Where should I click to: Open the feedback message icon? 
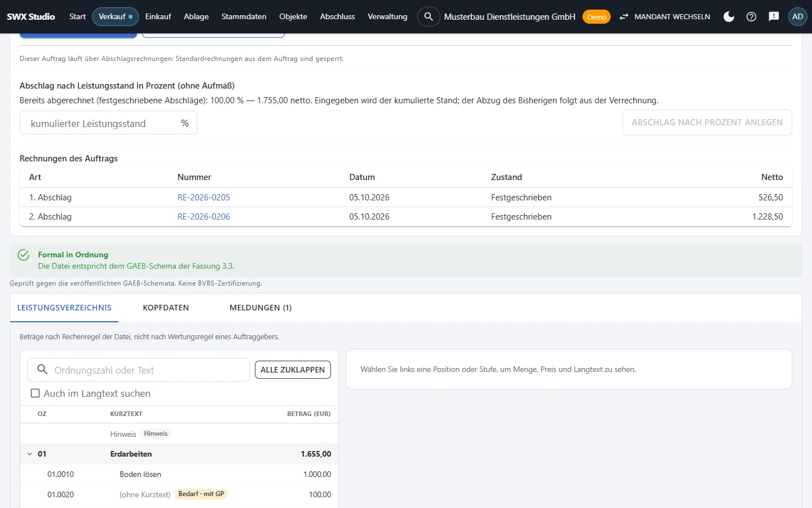coord(774,16)
